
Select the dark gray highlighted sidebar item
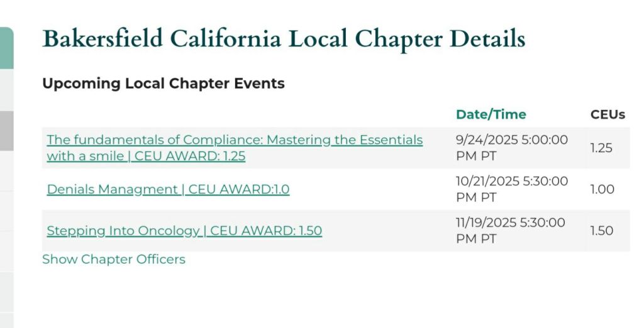coord(6,131)
